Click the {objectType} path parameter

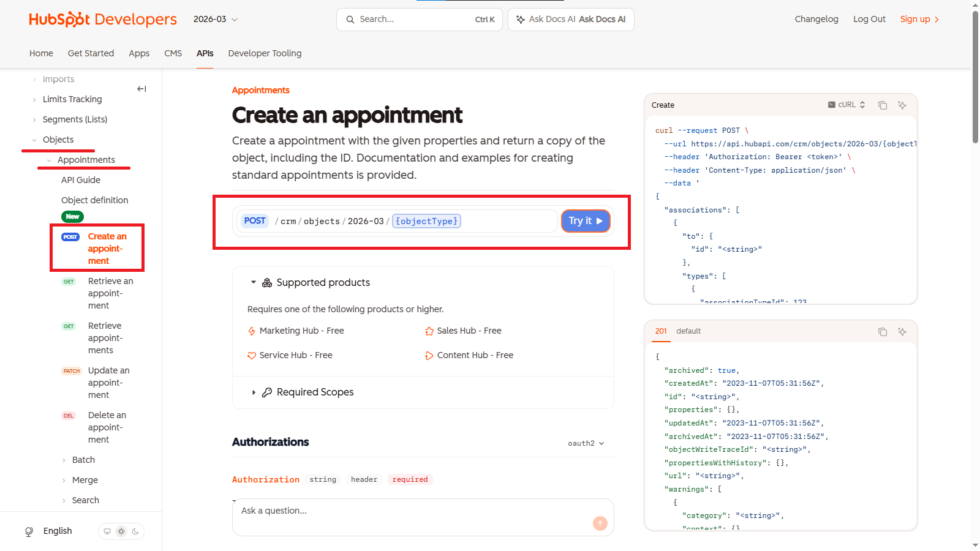[x=426, y=221]
